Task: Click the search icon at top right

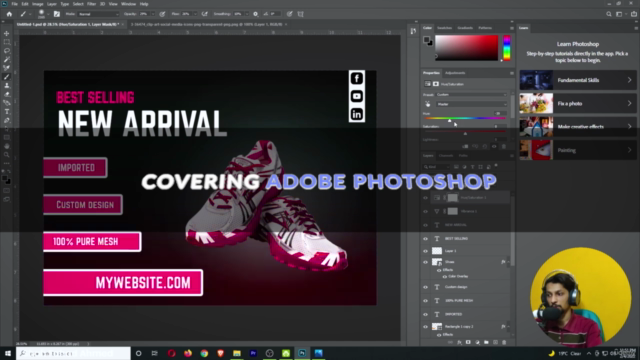Action: (609, 14)
